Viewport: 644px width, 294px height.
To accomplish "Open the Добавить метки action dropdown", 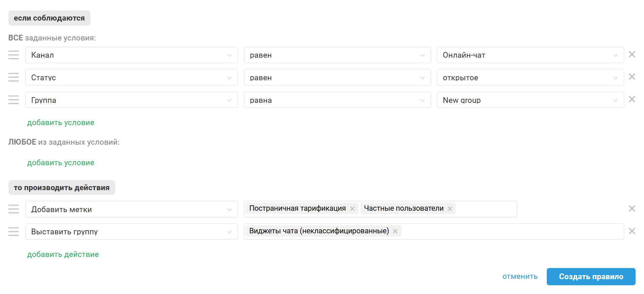I will (132, 209).
